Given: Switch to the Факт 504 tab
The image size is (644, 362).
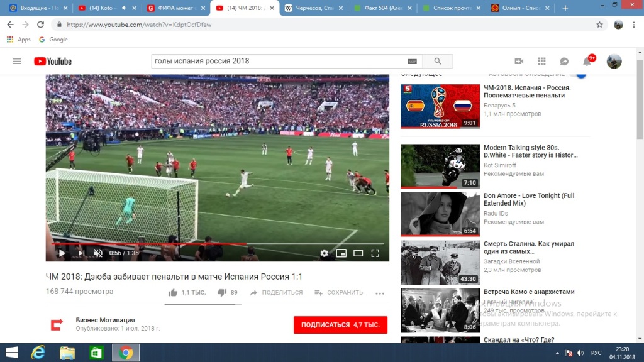Looking at the screenshot, I should pyautogui.click(x=383, y=8).
